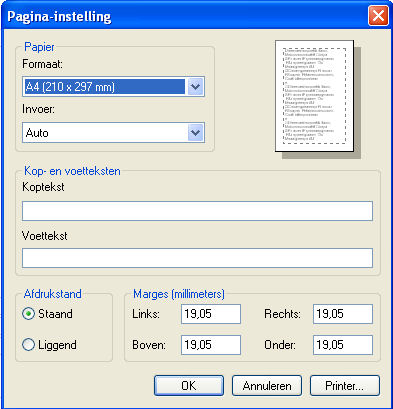Open printer settings via Printer... button
Image resolution: width=393 pixels, height=409 pixels.
(345, 386)
